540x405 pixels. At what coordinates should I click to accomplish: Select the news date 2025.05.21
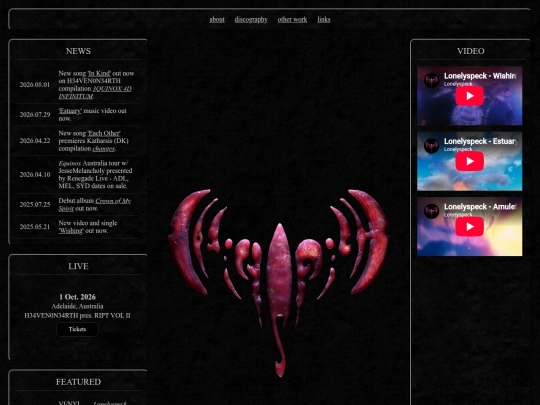tap(35, 227)
